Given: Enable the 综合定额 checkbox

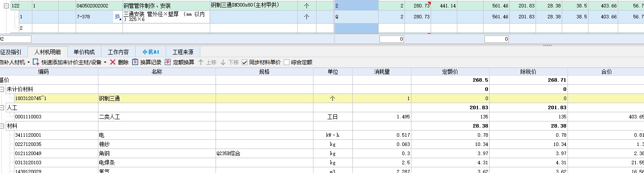Looking at the screenshot, I should point(287,62).
